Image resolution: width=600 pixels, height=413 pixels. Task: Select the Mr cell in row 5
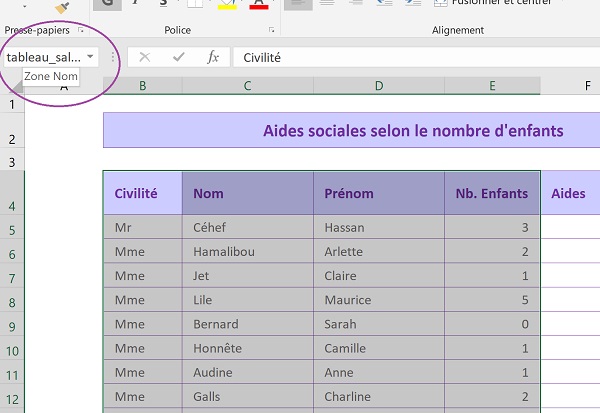coord(143,227)
